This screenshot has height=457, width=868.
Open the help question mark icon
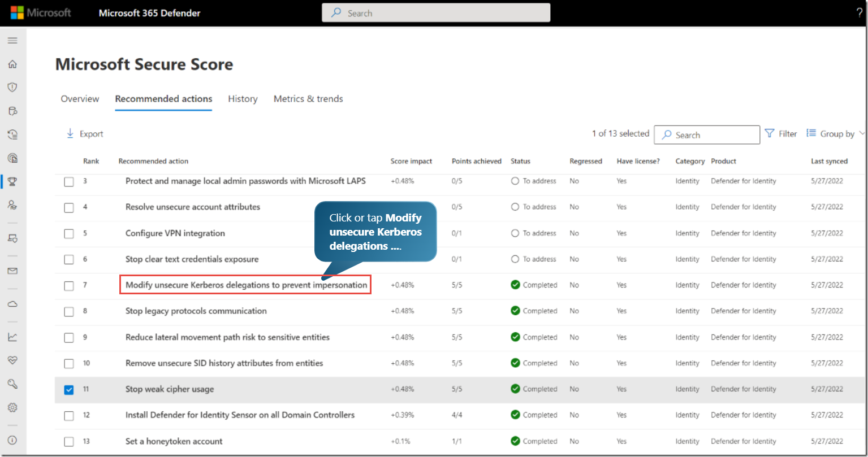coord(860,13)
